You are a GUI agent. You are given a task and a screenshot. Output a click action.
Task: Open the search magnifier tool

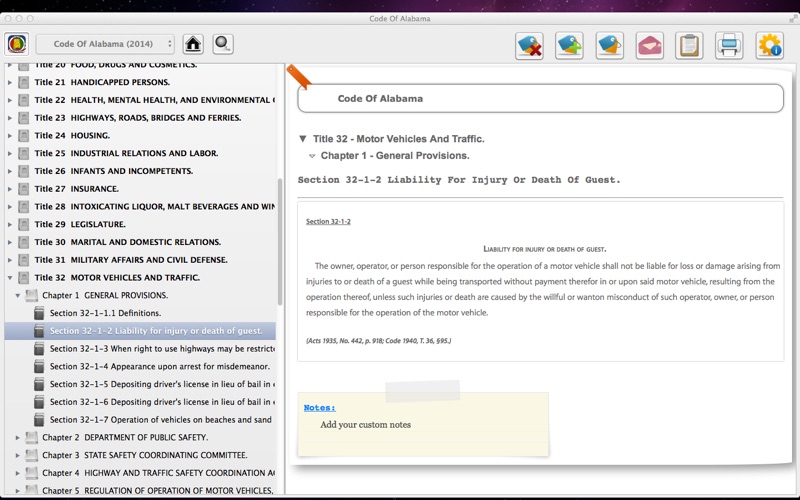[x=223, y=44]
